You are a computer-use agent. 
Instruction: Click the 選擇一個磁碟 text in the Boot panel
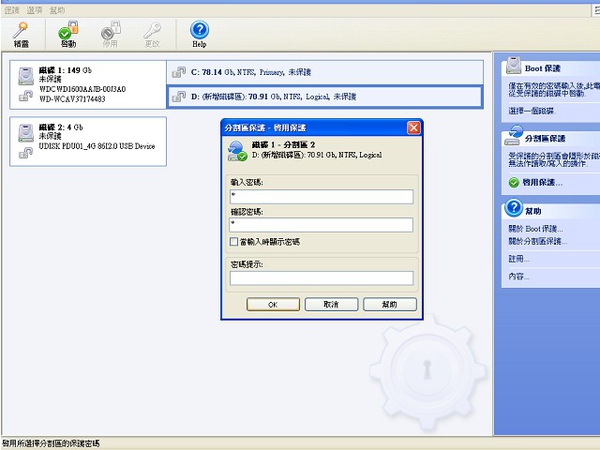click(532, 111)
